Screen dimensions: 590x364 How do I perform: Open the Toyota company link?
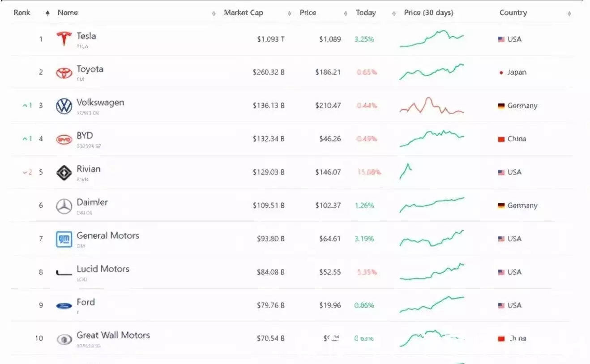pos(90,69)
